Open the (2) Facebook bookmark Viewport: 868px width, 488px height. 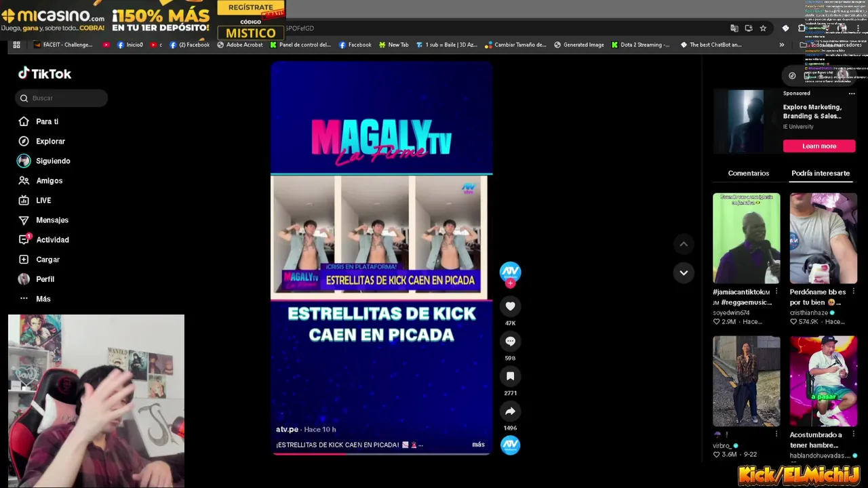(189, 45)
